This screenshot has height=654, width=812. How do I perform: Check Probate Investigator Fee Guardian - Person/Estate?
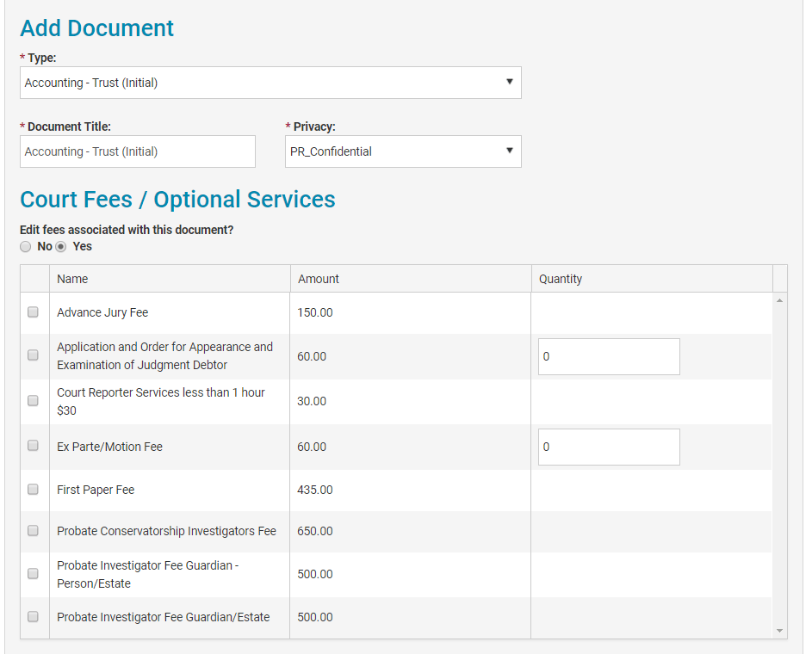34,573
